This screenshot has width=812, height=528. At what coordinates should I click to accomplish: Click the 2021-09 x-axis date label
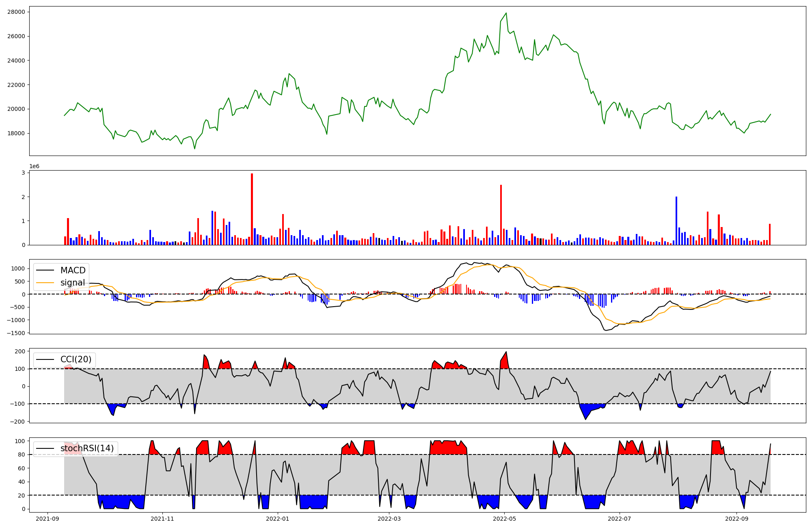pos(47,518)
